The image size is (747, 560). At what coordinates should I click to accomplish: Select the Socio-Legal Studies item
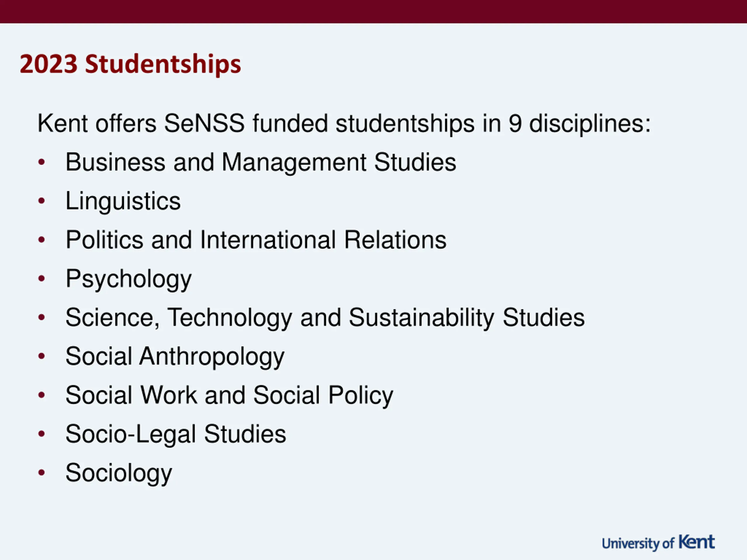(176, 434)
